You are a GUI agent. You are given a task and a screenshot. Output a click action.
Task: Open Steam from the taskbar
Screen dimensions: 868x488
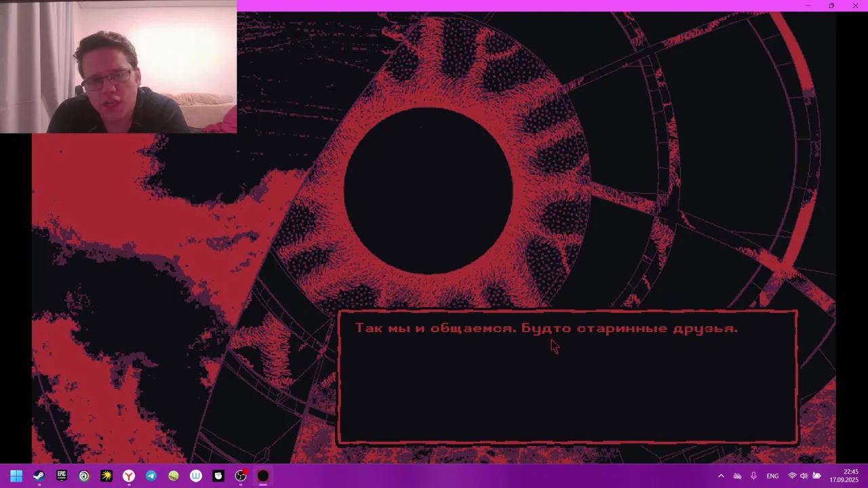(39, 476)
